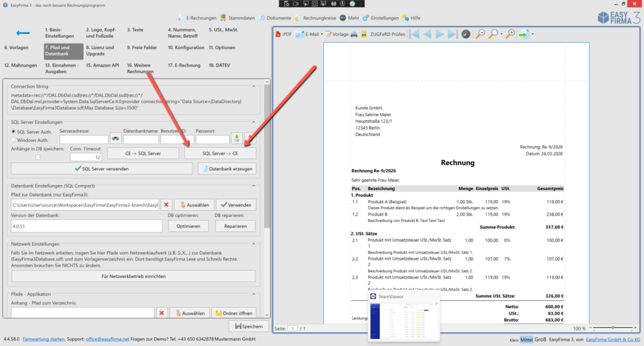Image resolution: width=644 pixels, height=346 pixels.
Task: Click Für Netzwerkbetrieb einrichten button
Action: point(133,276)
